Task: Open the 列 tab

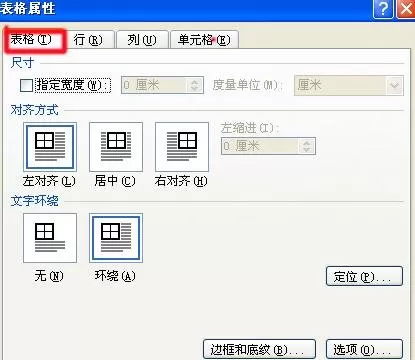Action: pos(142,40)
